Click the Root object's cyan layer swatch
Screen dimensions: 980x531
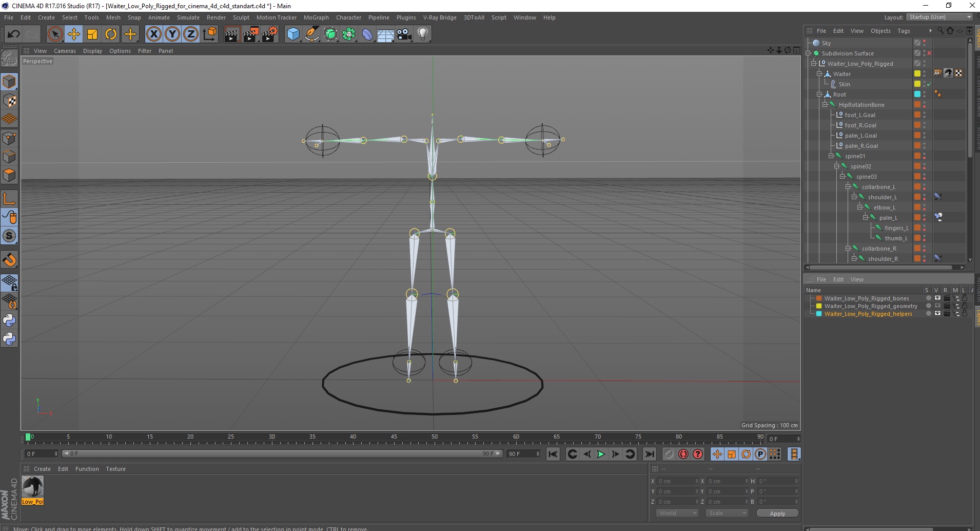coord(917,94)
